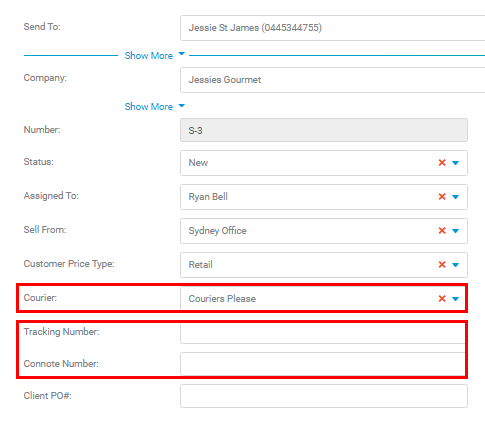Clear the Customer Price Type value
Screen dimensions: 485x423
pyautogui.click(x=442, y=265)
